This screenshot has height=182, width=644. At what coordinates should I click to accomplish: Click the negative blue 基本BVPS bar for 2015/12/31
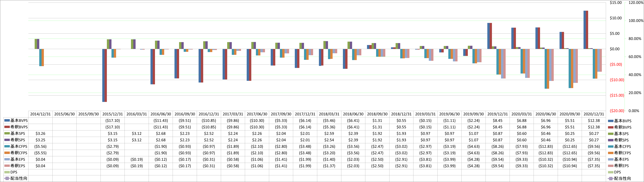tap(103, 75)
